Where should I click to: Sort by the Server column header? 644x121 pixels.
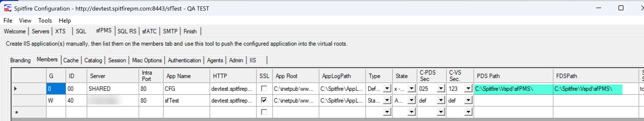click(x=113, y=76)
